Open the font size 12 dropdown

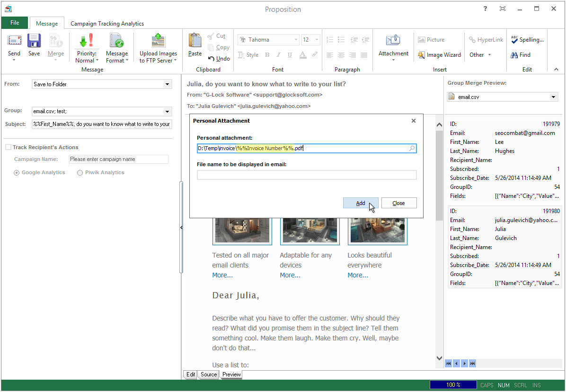(317, 40)
